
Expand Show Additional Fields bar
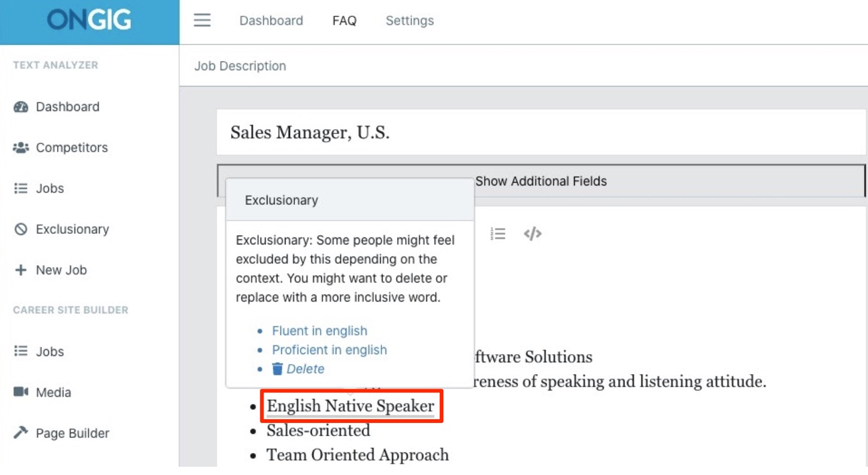tap(541, 181)
